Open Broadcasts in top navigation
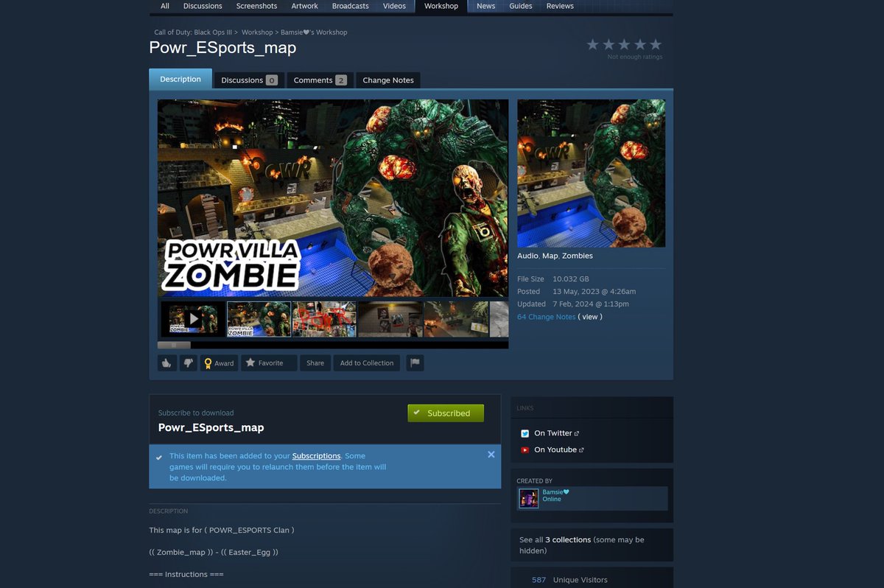 (351, 6)
